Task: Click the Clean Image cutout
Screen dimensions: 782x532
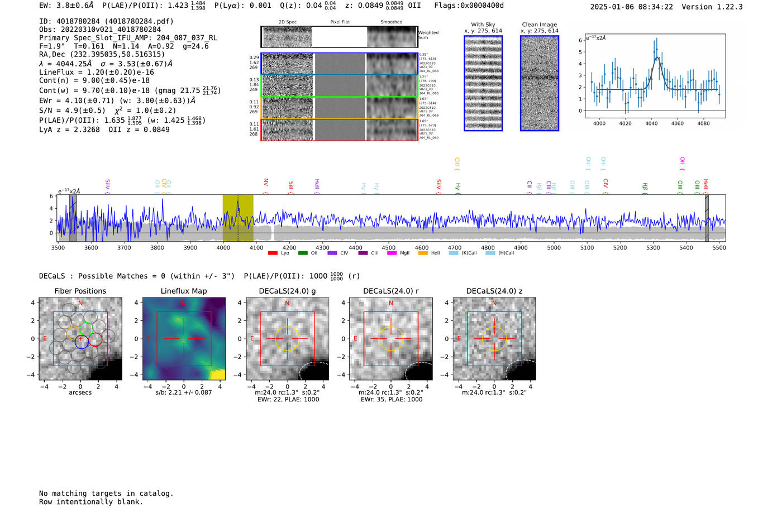Action: (x=540, y=83)
